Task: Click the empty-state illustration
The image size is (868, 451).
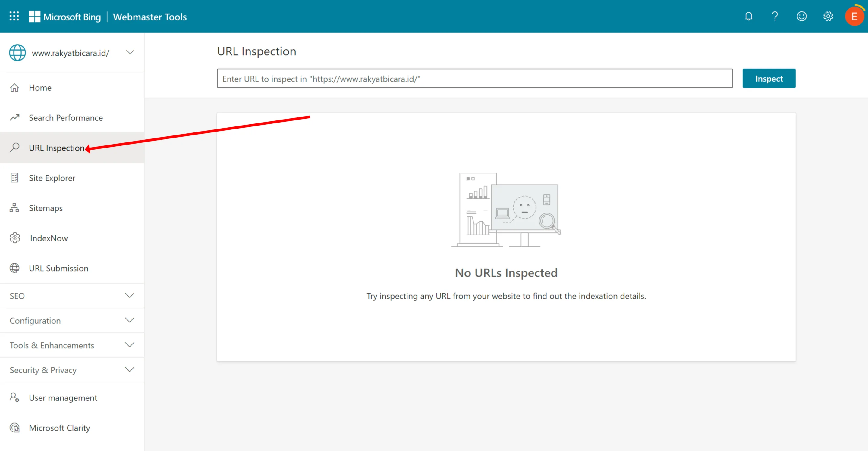Action: click(506, 210)
